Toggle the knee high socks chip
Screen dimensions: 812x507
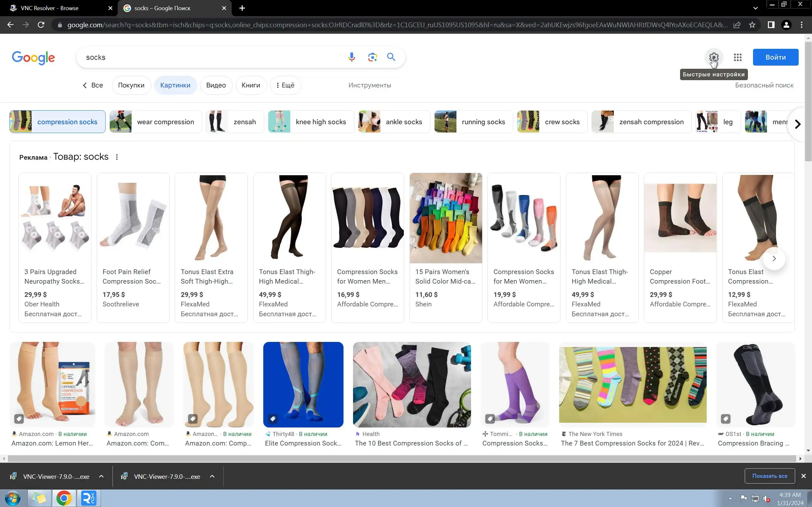(311, 122)
